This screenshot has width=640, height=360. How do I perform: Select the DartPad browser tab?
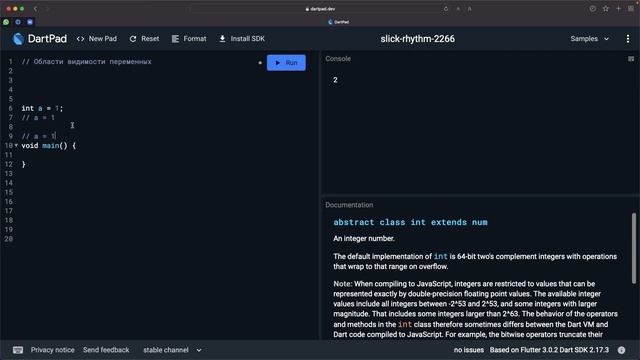(338, 22)
